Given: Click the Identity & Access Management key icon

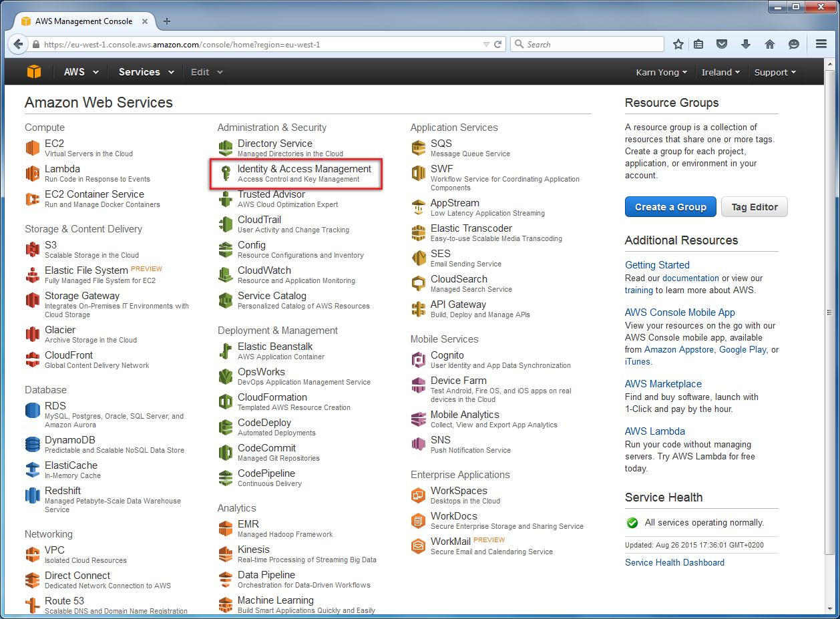Looking at the screenshot, I should pyautogui.click(x=226, y=174).
